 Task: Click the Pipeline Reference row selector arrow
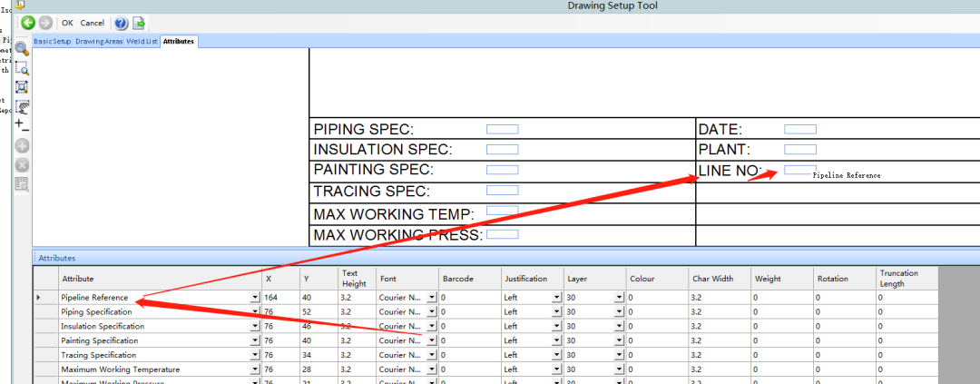45,298
